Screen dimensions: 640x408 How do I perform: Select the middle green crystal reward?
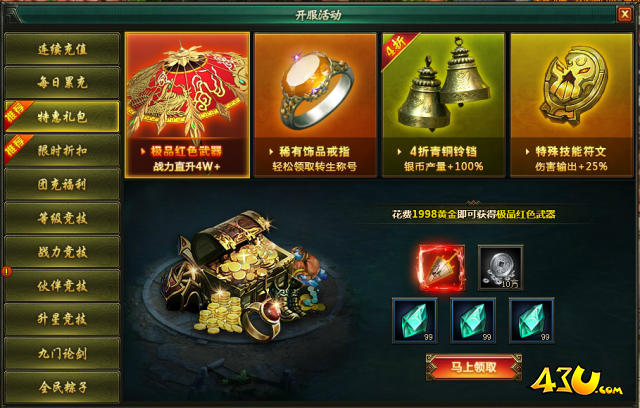473,321
